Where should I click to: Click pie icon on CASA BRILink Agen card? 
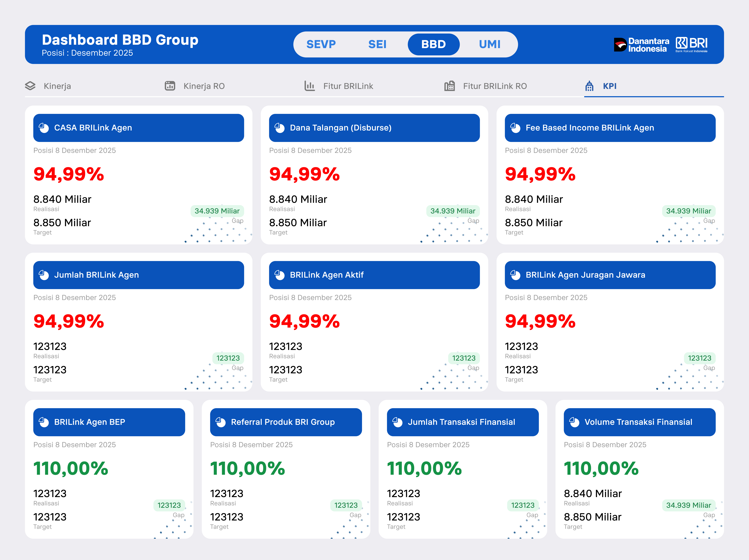click(44, 128)
